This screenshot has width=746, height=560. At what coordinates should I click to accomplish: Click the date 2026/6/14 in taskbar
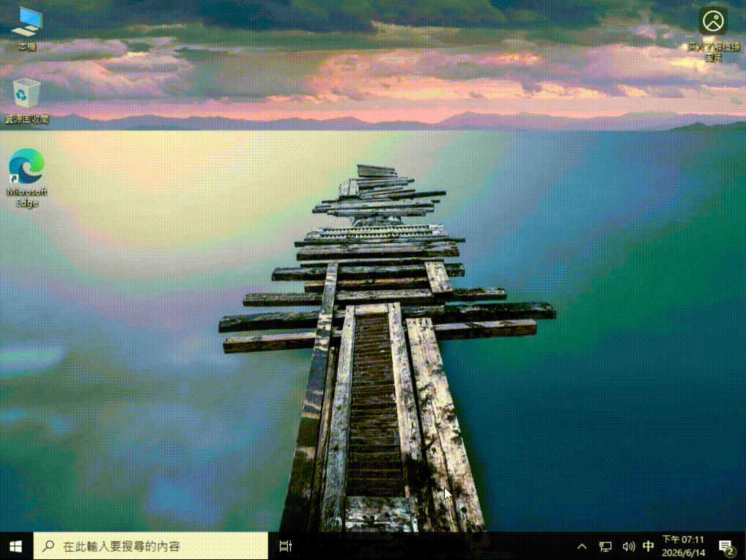(x=683, y=553)
